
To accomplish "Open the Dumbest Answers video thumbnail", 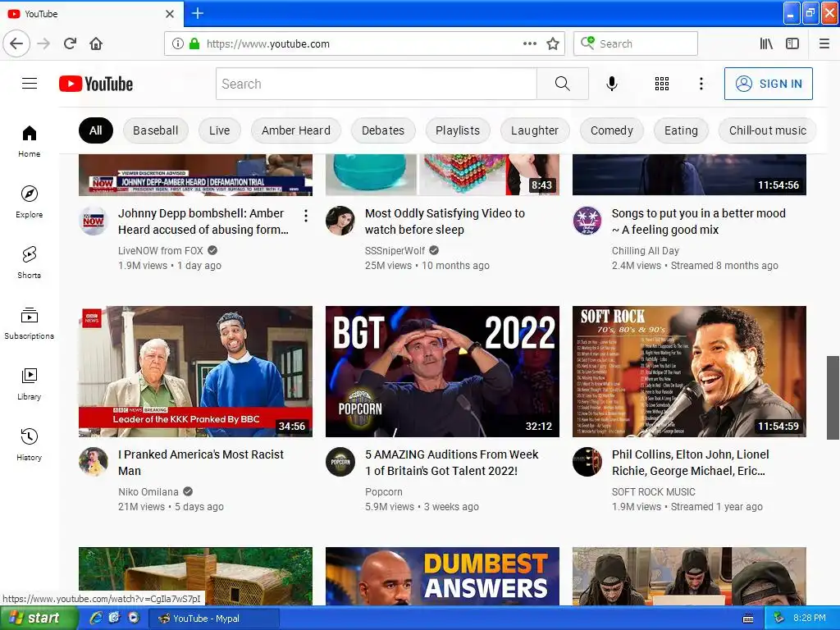I will [x=442, y=576].
